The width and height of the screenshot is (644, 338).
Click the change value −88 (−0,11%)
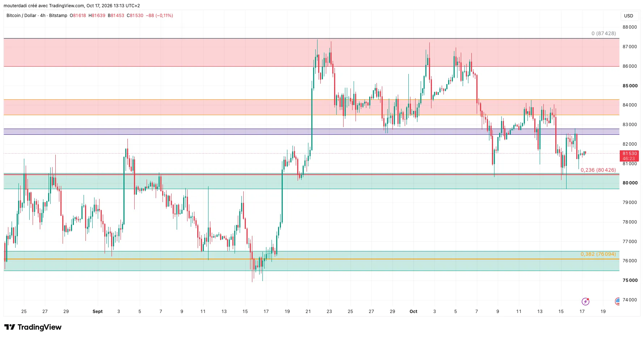(159, 16)
